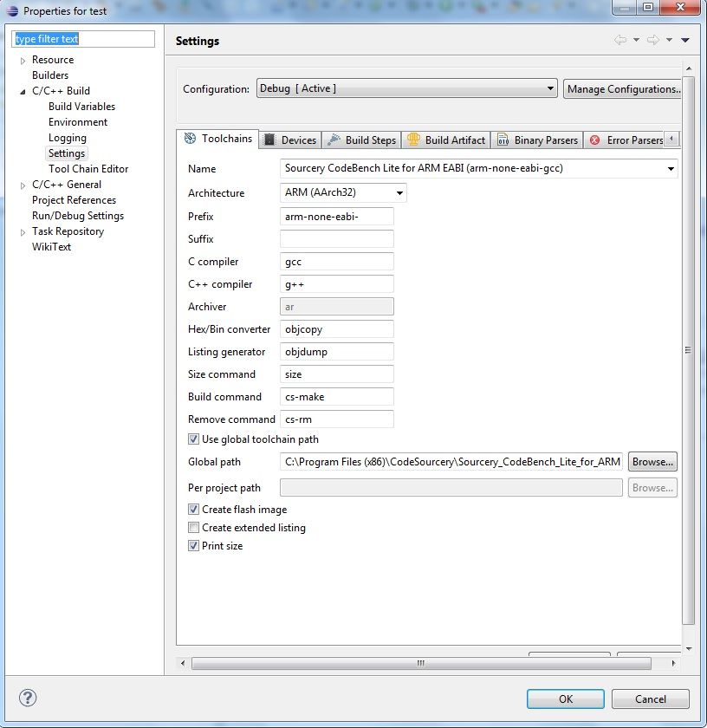Switch to the Toolchains tab
Image resolution: width=707 pixels, height=728 pixels.
click(217, 139)
